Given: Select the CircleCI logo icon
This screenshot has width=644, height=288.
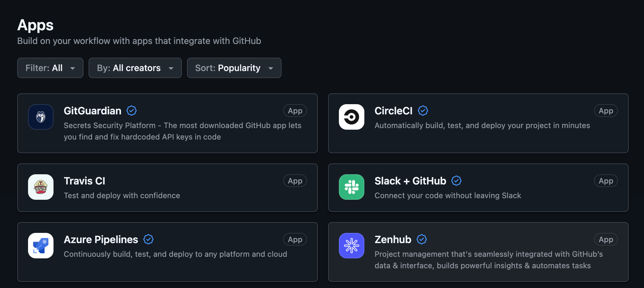Looking at the screenshot, I should click(x=351, y=117).
